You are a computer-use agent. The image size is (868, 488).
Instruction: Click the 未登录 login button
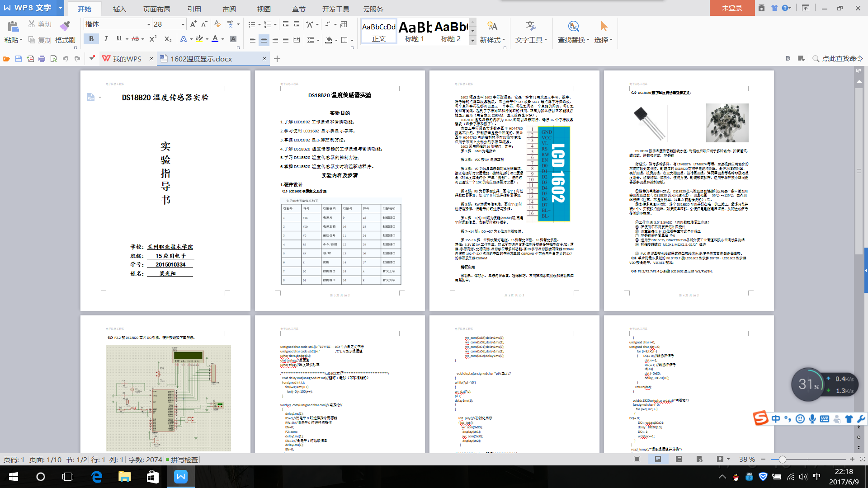pyautogui.click(x=732, y=8)
